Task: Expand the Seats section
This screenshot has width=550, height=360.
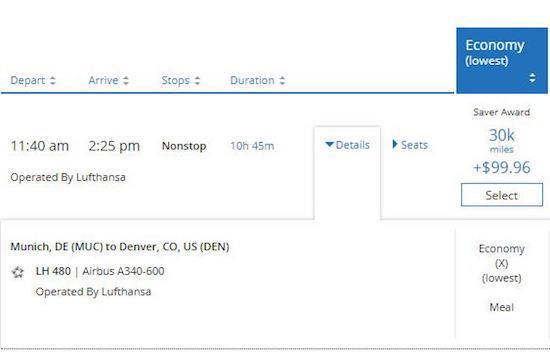Action: pos(410,145)
